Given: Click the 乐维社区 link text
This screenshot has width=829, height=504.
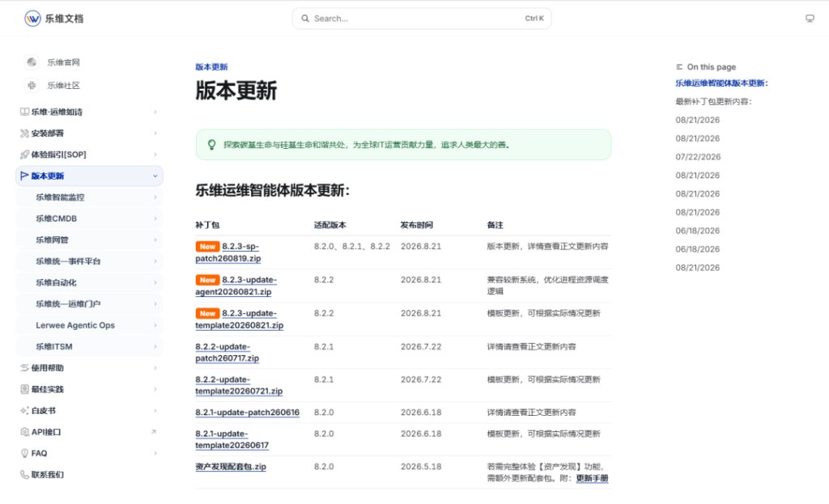Looking at the screenshot, I should (x=63, y=85).
